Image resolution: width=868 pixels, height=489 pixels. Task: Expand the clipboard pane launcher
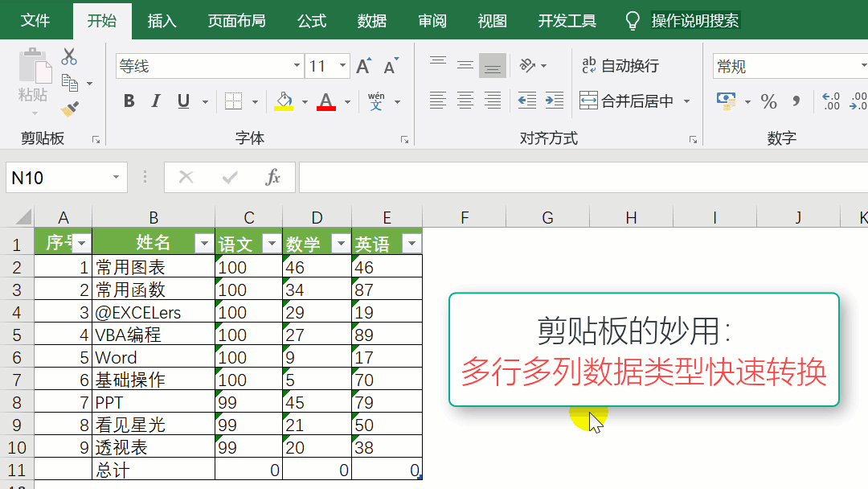(96, 139)
